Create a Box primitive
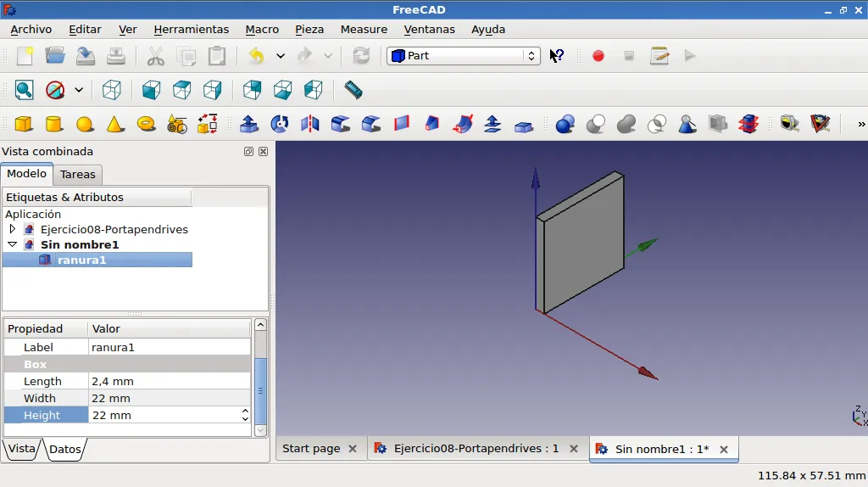868x487 pixels. 24,124
